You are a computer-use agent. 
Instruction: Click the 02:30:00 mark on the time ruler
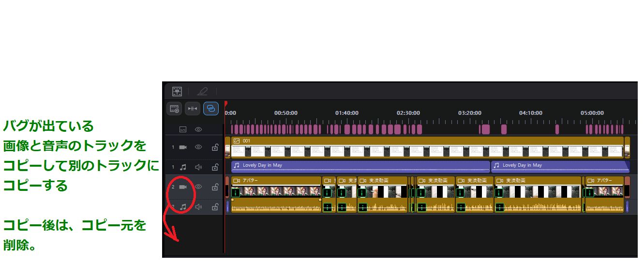[x=408, y=113]
